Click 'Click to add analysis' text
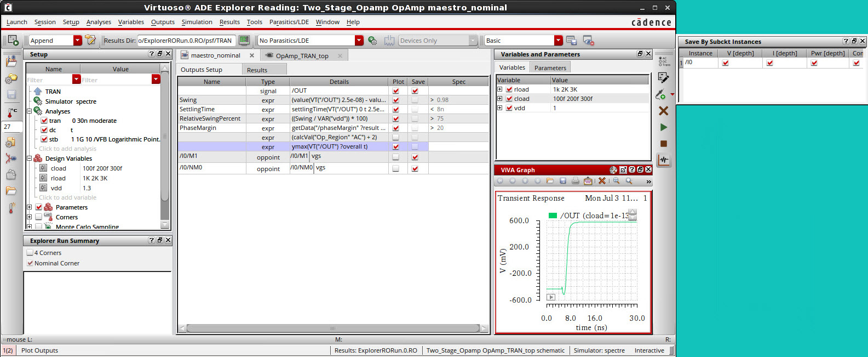This screenshot has width=868, height=357. coord(67,149)
